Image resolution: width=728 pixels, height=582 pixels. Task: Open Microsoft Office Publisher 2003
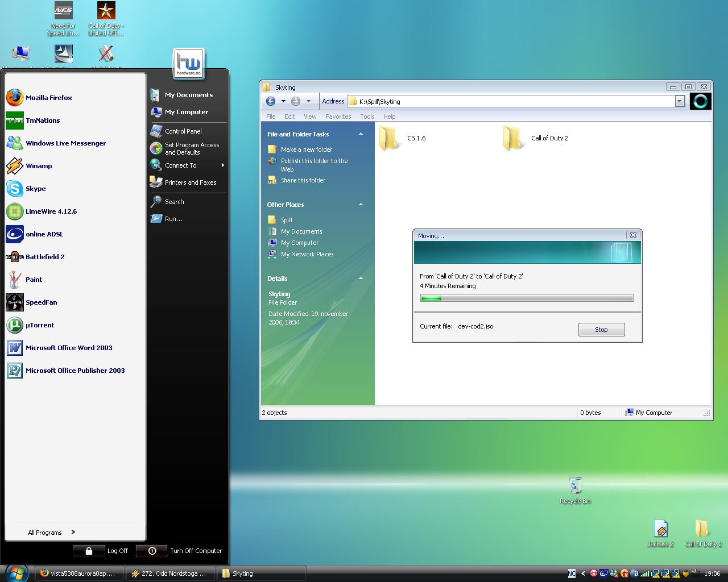coord(75,371)
